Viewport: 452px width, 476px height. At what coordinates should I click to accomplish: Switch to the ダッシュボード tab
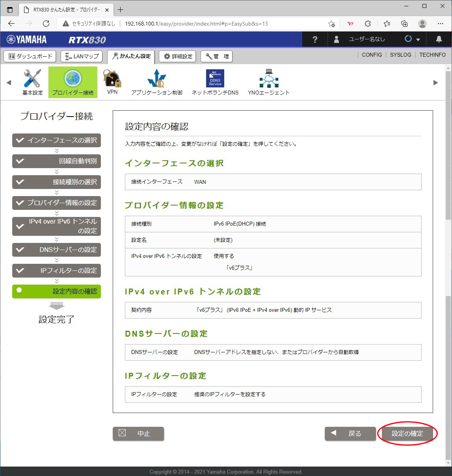(x=30, y=56)
